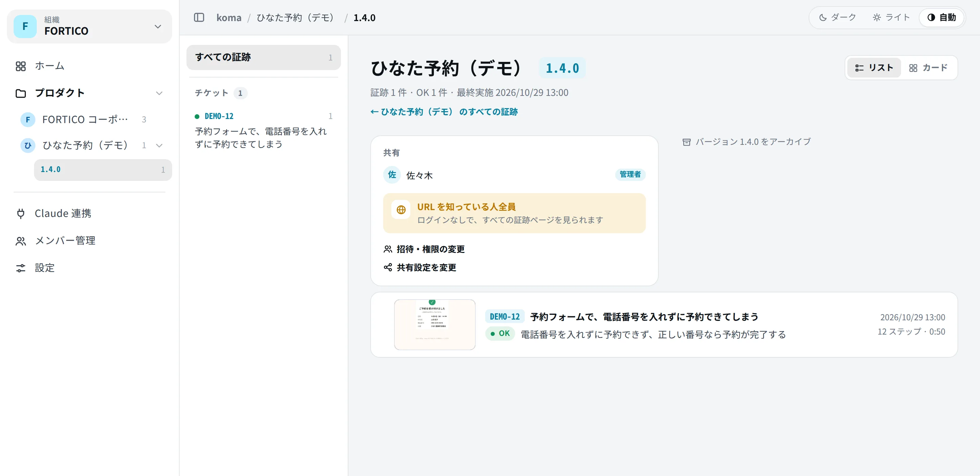980x476 pixels.
Task: Click 12 ステップ・0:50 text
Action: pyautogui.click(x=911, y=331)
